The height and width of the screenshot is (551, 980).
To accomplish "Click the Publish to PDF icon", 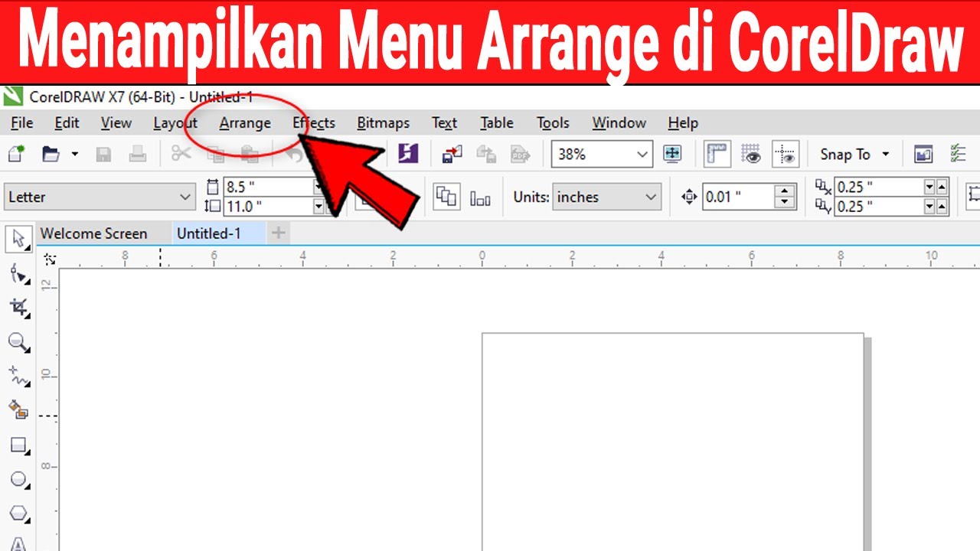I will pos(521,154).
